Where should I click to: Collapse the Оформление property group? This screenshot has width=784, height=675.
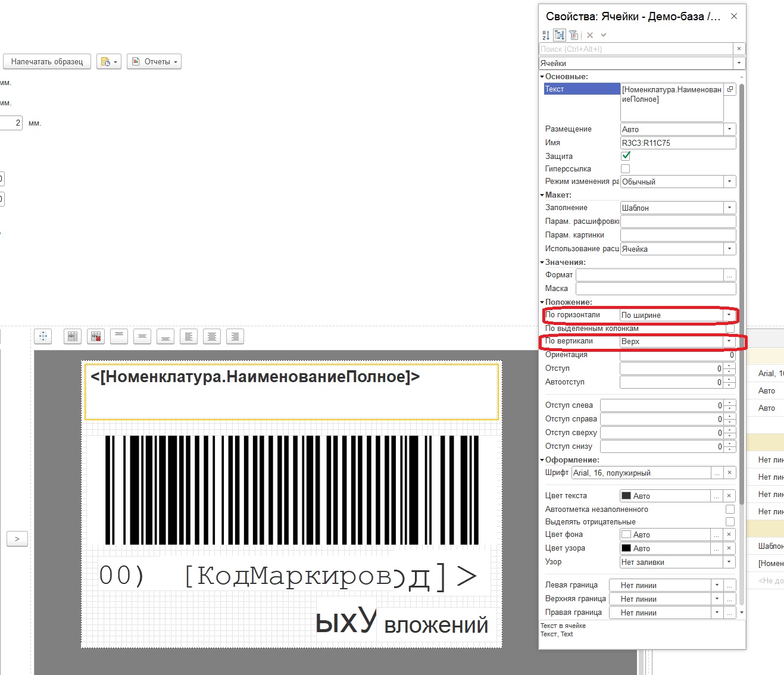click(542, 460)
